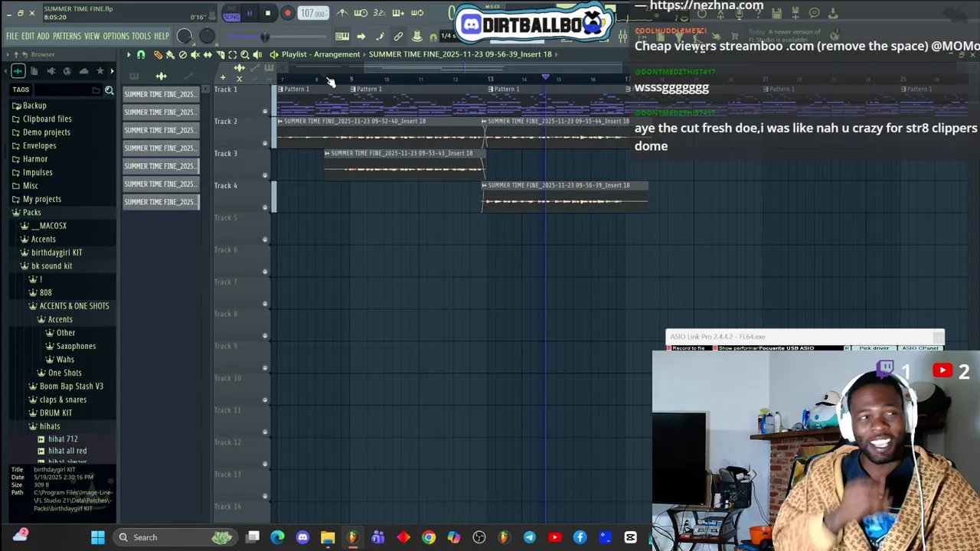The image size is (980, 551).
Task: Adjust the main volume knob
Action: [x=185, y=36]
